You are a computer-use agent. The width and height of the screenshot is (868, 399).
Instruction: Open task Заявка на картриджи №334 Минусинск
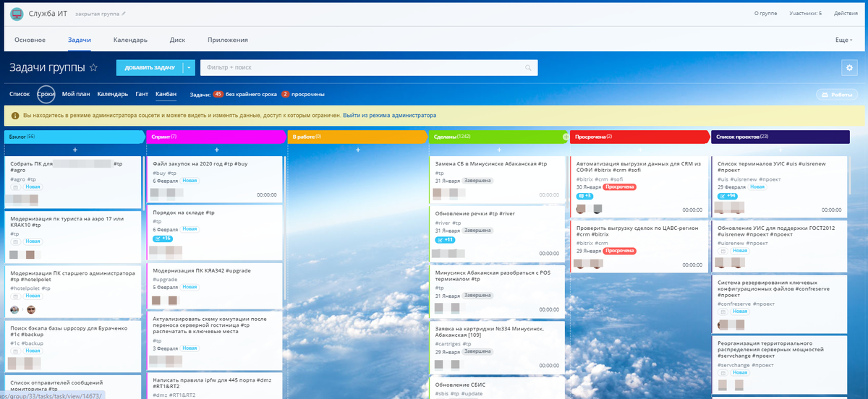coord(489,331)
